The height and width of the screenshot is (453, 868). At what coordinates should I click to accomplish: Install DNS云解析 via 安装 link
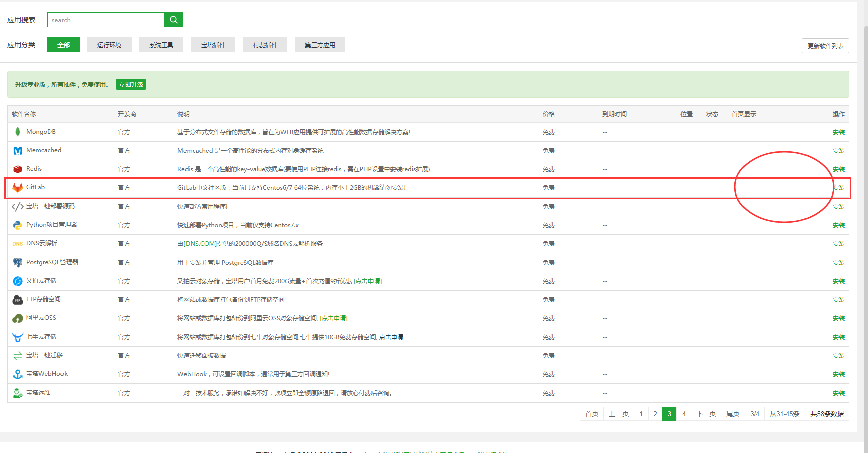click(x=839, y=244)
